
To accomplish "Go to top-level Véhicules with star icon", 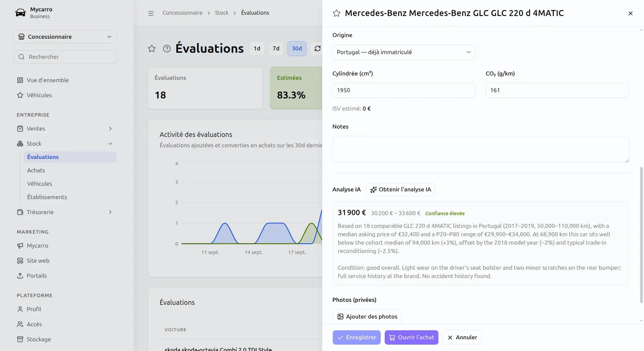I will (x=65, y=95).
